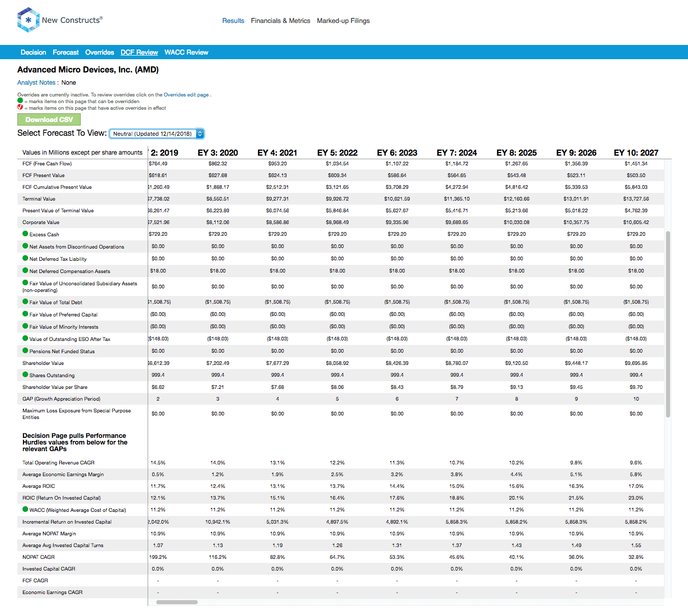This screenshot has width=688, height=616.
Task: Click the FCF Cumulative Present Value label
Action: [x=57, y=187]
